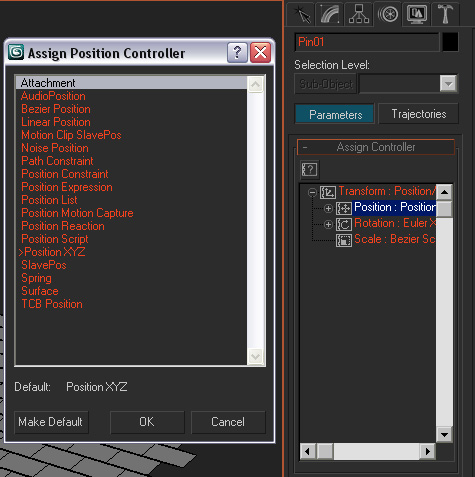Choose Noise Position controller entry
Viewport: 475px width, 477px height.
tap(55, 148)
